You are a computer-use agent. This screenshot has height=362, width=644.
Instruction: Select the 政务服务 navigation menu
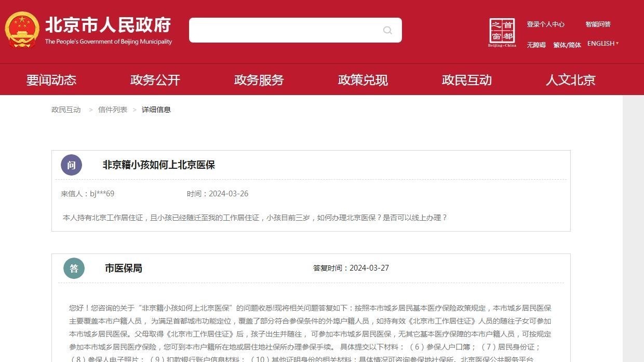(259, 79)
